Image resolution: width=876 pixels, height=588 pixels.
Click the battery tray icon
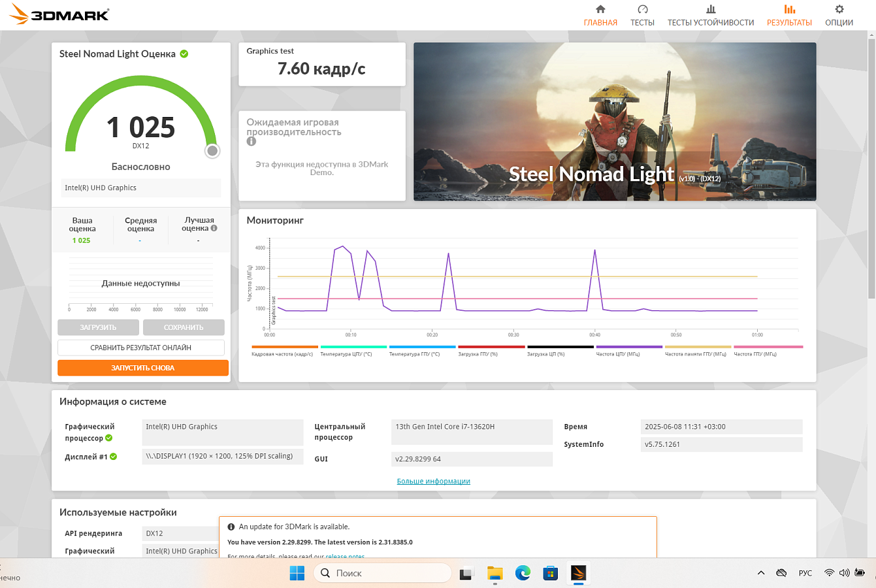[860, 573]
